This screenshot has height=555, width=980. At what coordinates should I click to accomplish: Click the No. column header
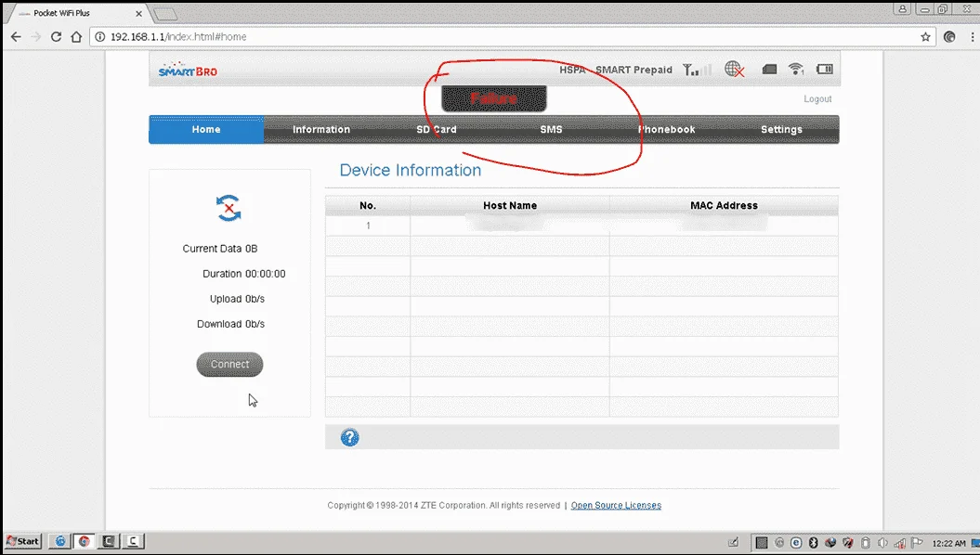(368, 205)
